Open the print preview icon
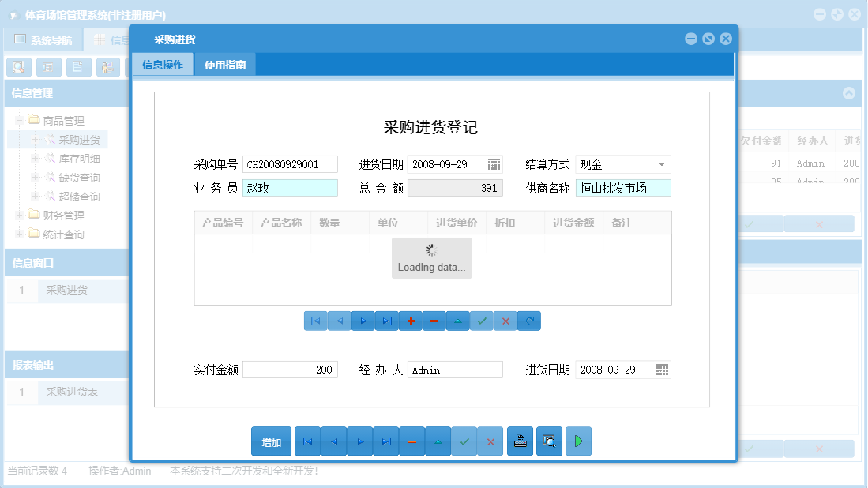 (549, 441)
